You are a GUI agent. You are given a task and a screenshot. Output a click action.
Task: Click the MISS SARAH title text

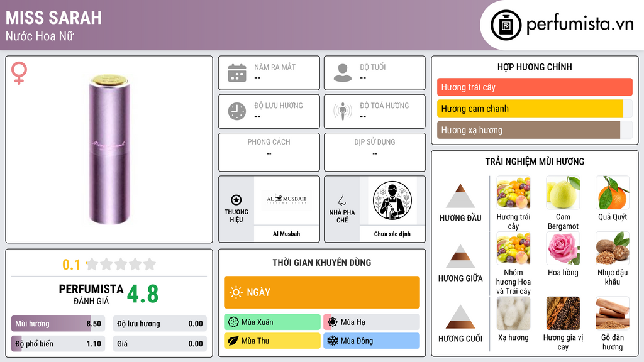(53, 18)
